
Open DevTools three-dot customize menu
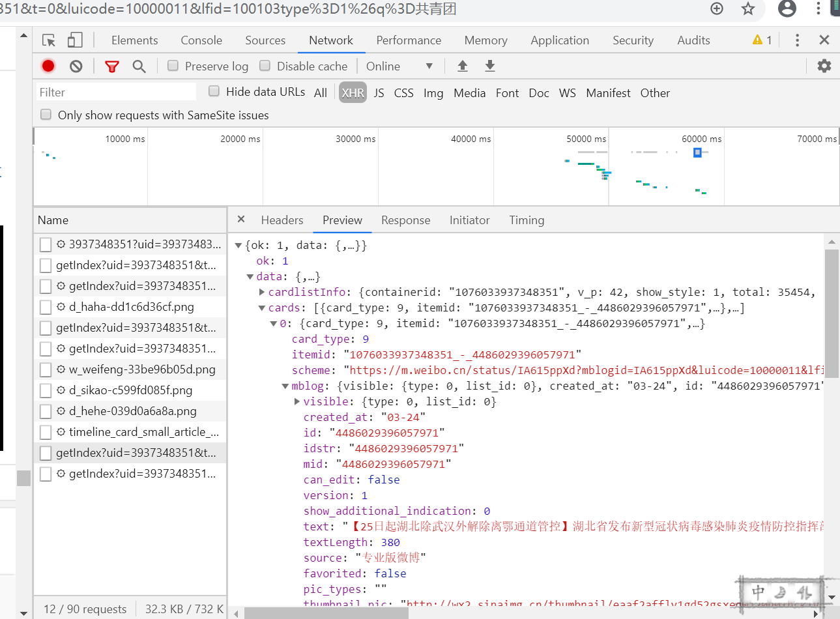tap(797, 40)
